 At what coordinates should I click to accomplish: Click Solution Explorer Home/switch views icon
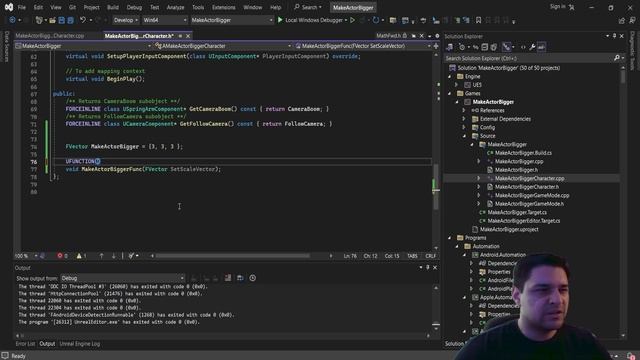(450, 47)
